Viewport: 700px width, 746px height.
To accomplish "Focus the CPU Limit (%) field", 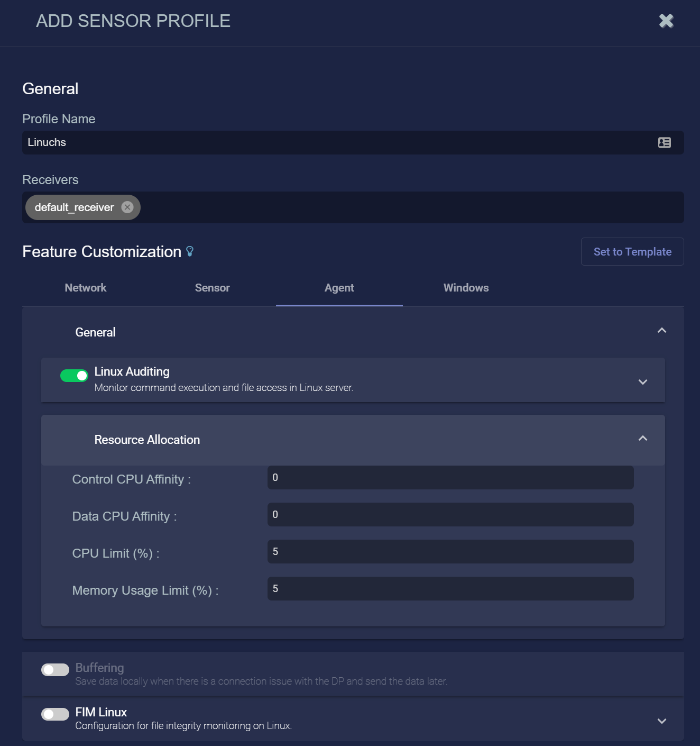I will pyautogui.click(x=450, y=552).
